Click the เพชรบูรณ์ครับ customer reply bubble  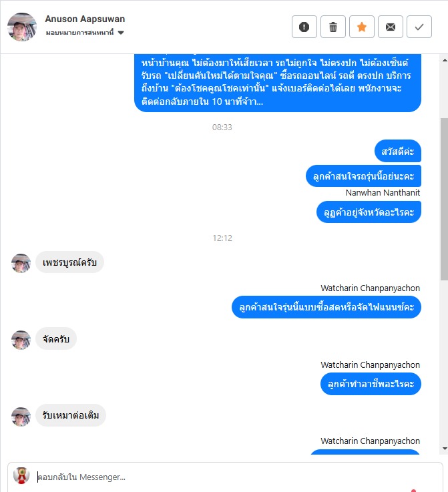69,262
